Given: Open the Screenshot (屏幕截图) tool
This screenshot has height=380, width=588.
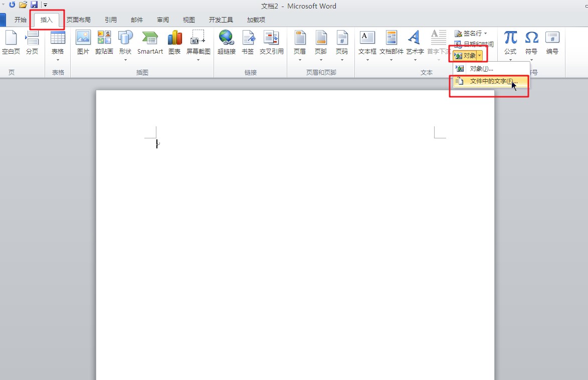Looking at the screenshot, I should click(x=198, y=46).
